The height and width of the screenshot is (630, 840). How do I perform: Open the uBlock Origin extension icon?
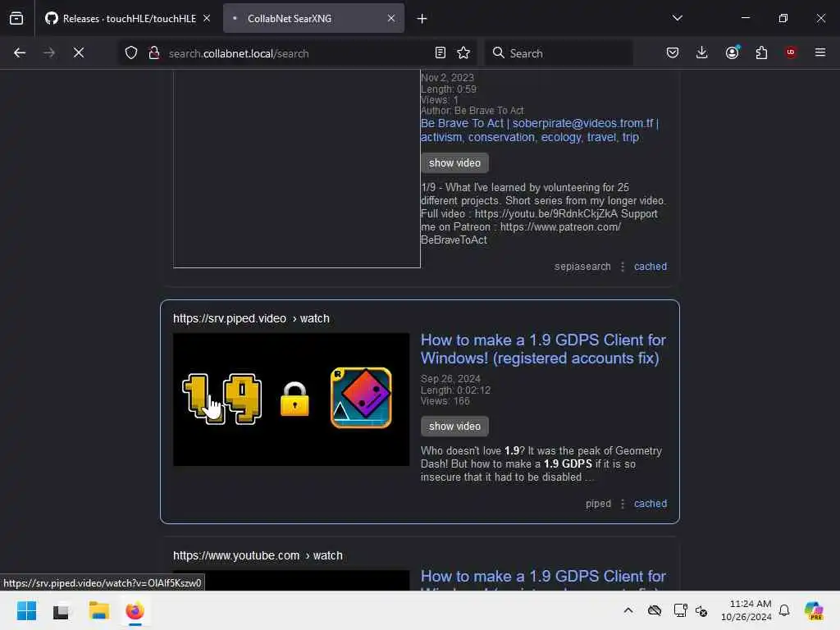tap(791, 52)
